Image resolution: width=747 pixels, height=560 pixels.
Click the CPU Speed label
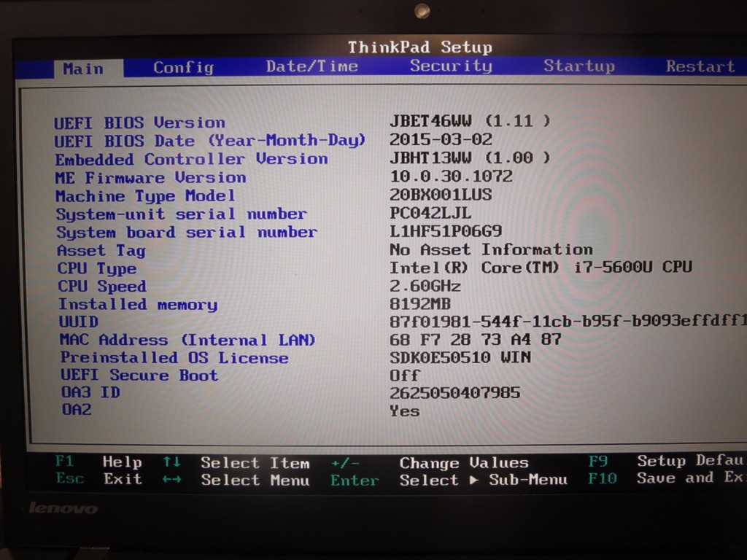point(102,287)
